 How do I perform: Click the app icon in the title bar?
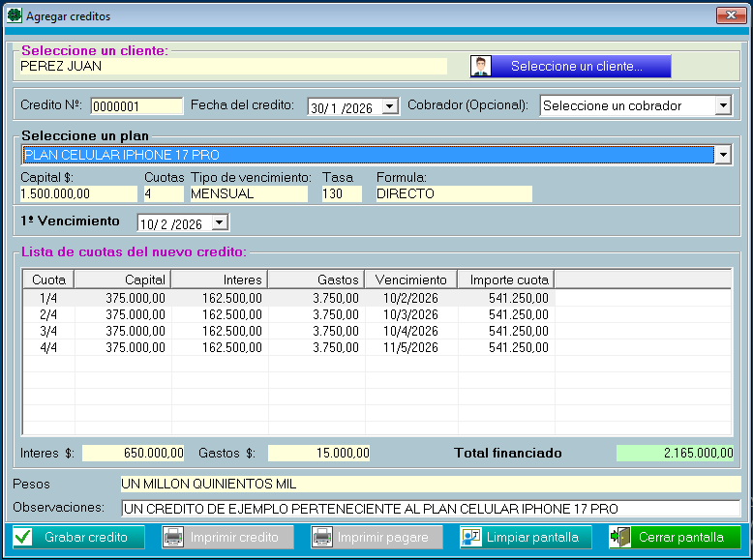point(15,15)
